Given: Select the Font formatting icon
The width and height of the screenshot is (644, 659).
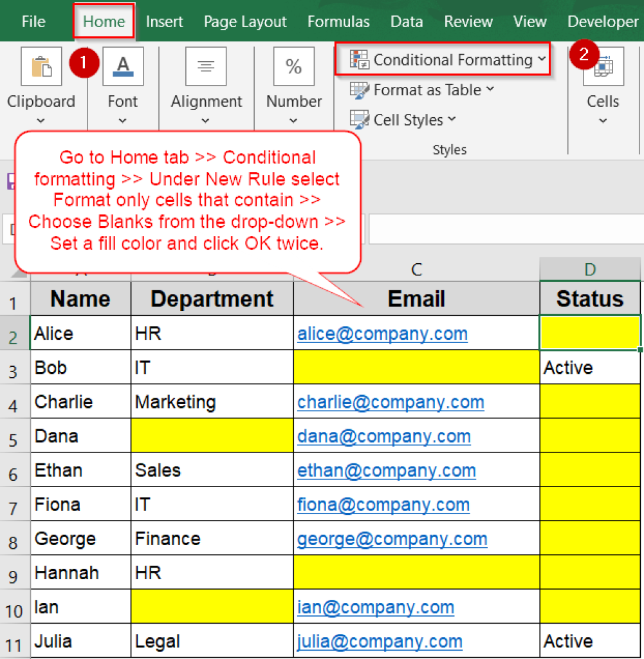Looking at the screenshot, I should click(x=123, y=66).
